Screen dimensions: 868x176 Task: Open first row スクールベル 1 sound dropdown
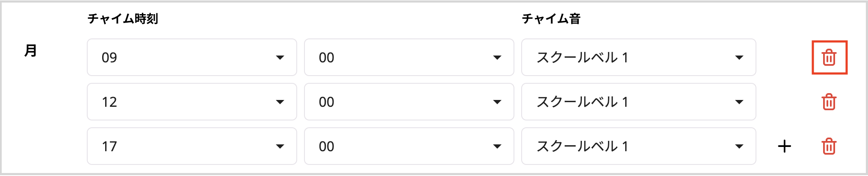pyautogui.click(x=639, y=57)
